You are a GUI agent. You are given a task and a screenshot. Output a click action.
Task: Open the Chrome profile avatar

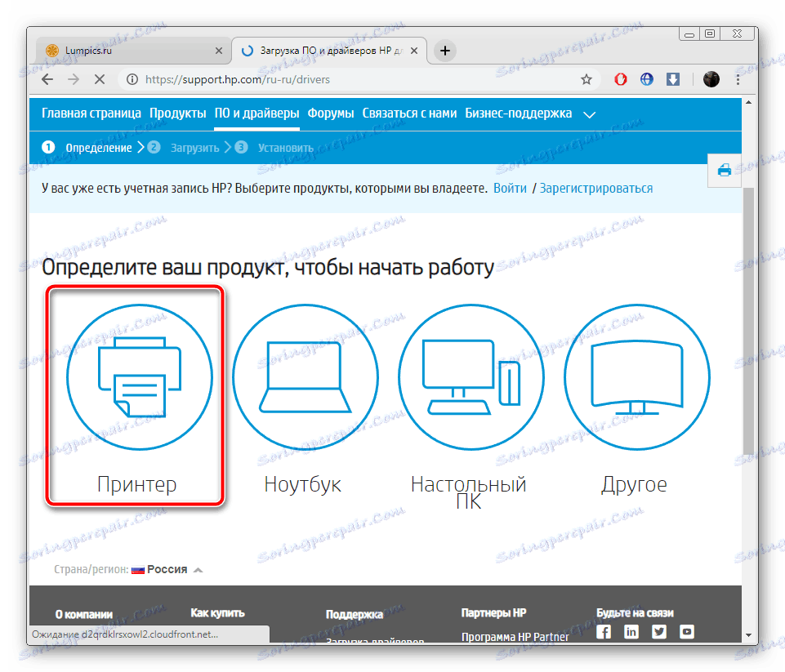(711, 79)
